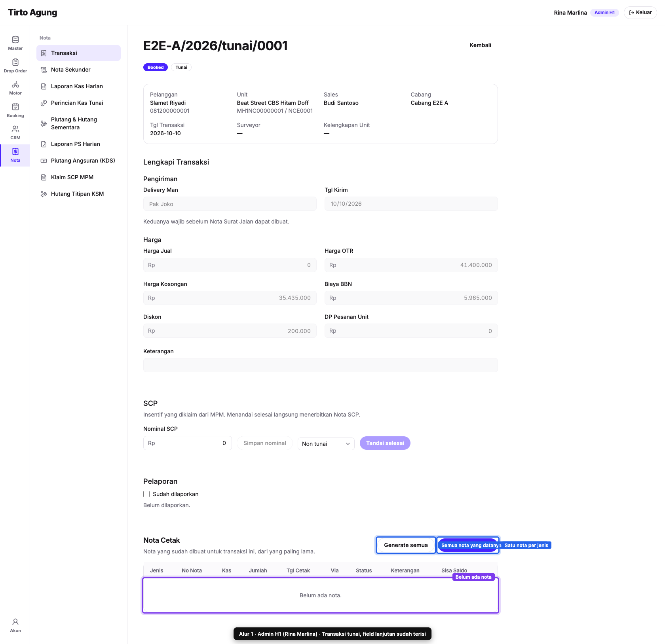Click the Tgl Kirim date field
665x644 pixels.
[x=411, y=204]
